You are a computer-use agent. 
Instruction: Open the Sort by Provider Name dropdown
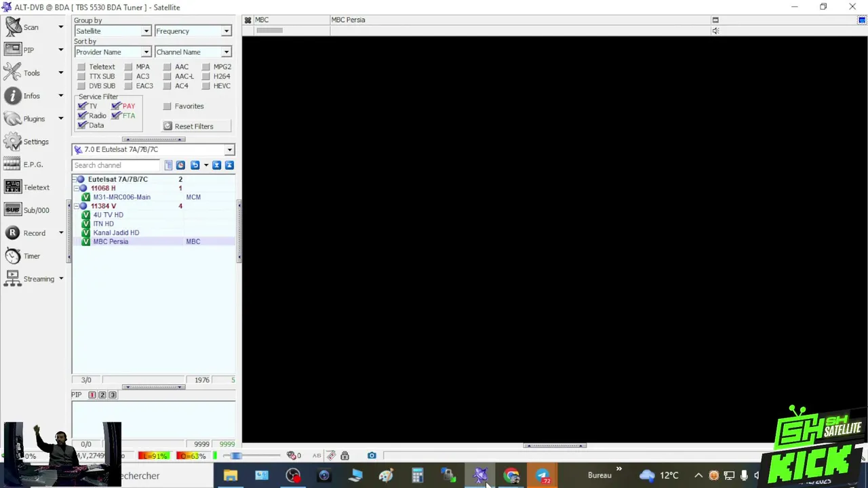pos(113,52)
